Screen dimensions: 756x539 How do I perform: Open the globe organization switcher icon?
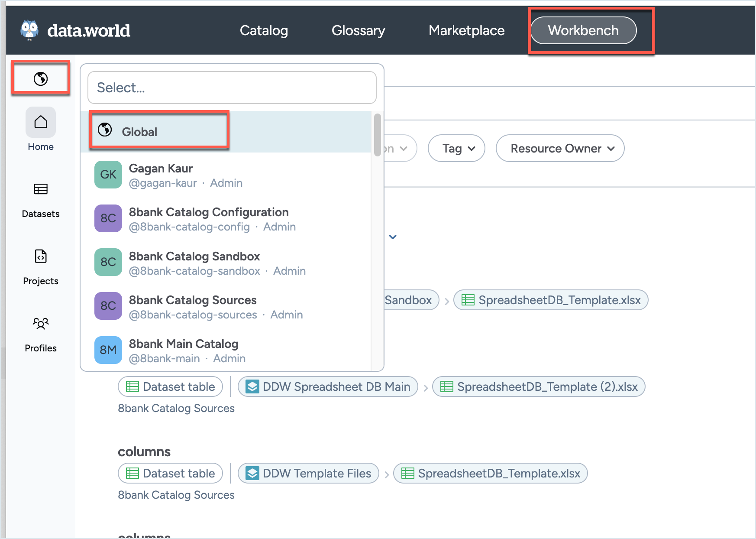[41, 79]
